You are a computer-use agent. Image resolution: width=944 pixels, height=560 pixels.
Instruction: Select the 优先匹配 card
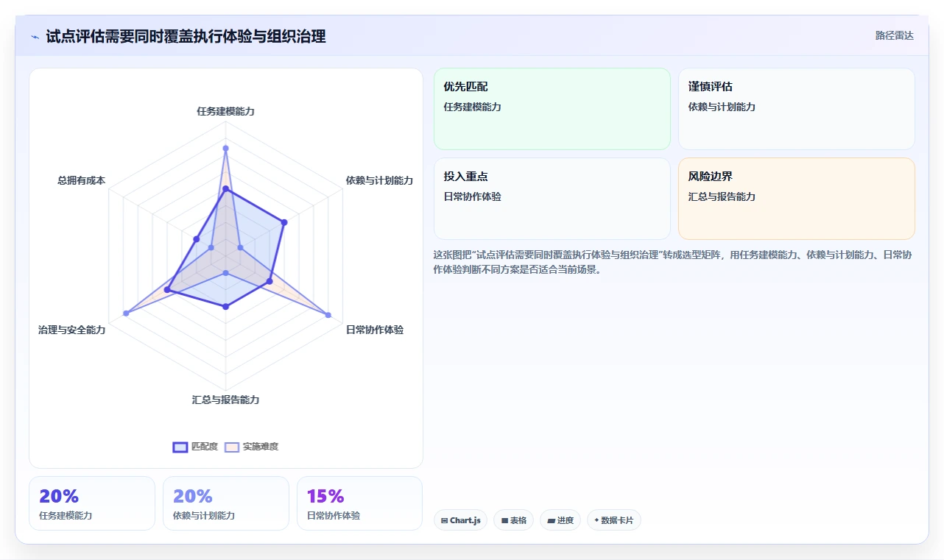pyautogui.click(x=552, y=109)
